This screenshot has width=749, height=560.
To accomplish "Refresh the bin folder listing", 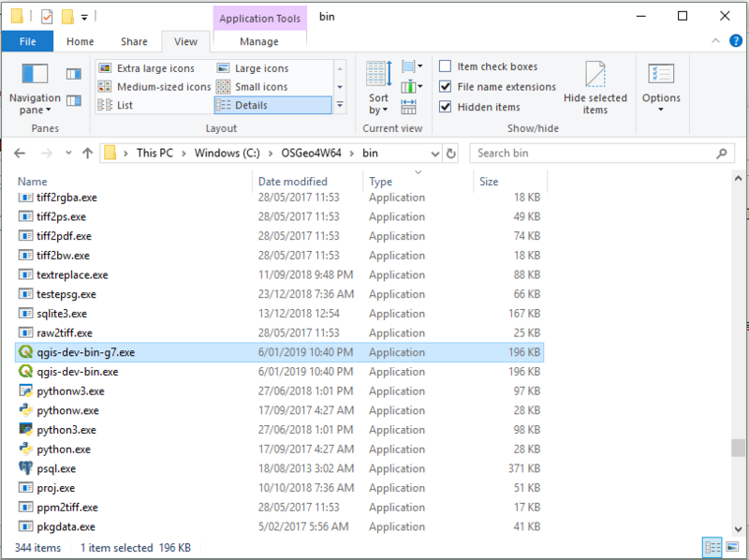I will (451, 154).
